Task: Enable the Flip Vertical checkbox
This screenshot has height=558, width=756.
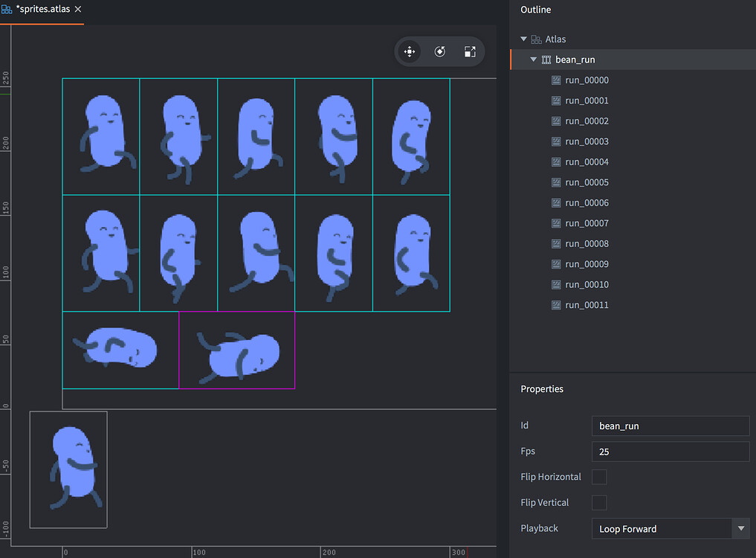Action: [598, 503]
